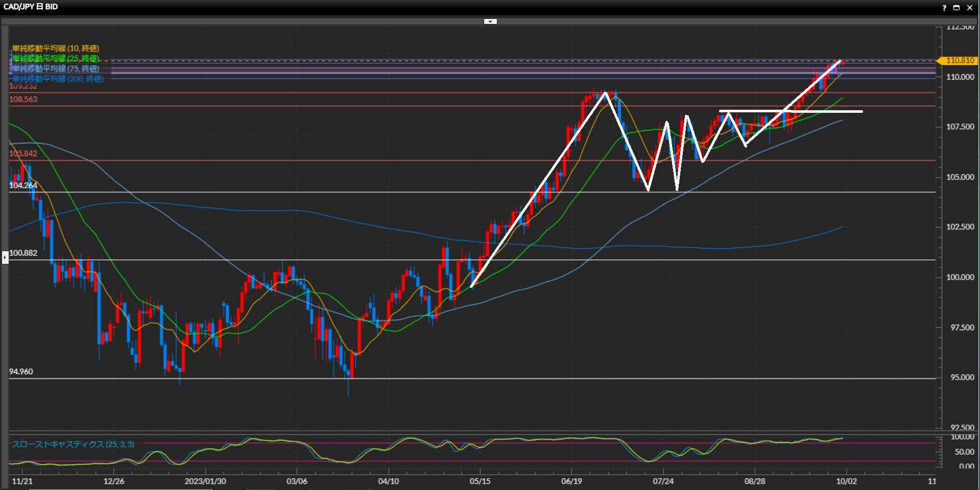Click the 10/02 date on time axis
The image size is (980, 490).
pyautogui.click(x=846, y=481)
